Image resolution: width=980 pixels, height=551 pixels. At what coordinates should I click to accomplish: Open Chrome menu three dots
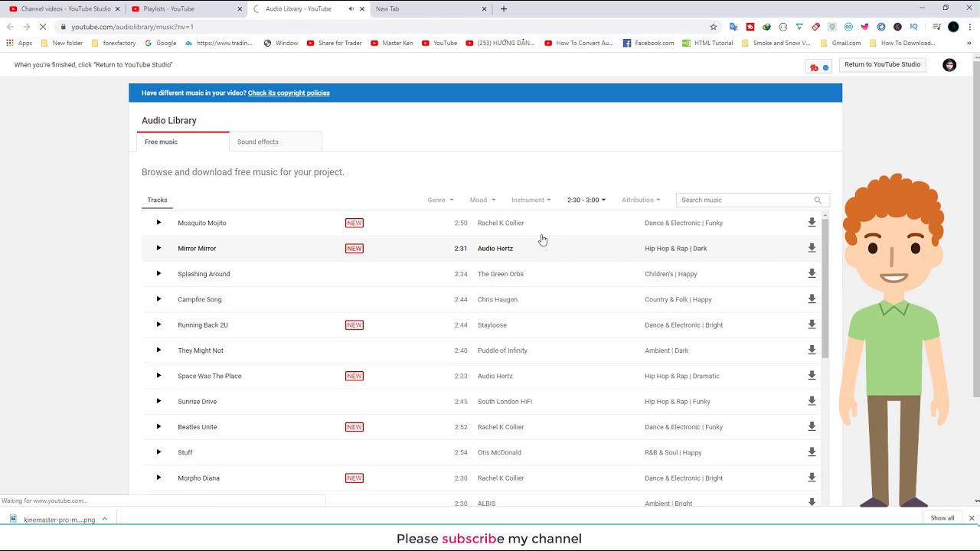(x=969, y=27)
